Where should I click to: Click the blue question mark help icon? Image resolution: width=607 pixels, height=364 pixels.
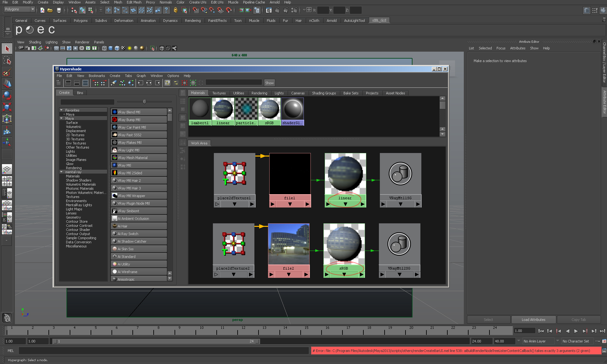tap(166, 10)
